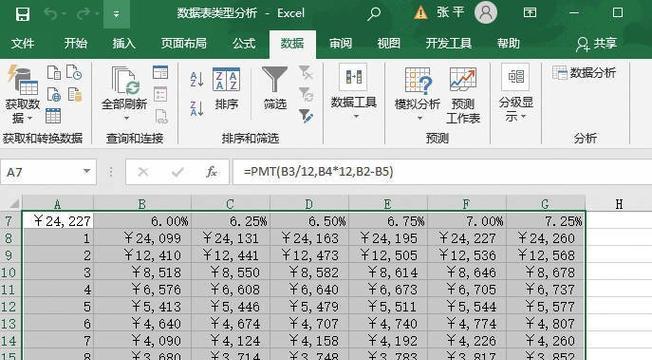This screenshot has height=360, width=652.
Task: Toggle the 筛选 filter button
Action: pyautogui.click(x=275, y=88)
